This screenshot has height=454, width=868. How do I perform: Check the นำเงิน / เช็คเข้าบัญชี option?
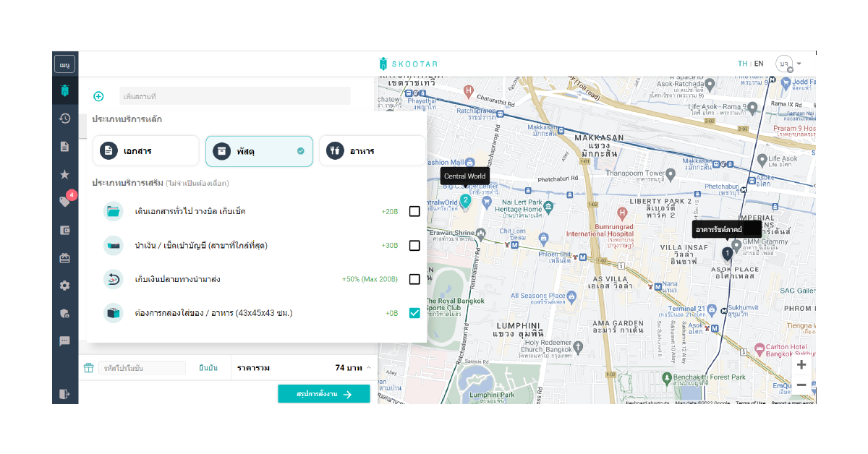coord(414,245)
